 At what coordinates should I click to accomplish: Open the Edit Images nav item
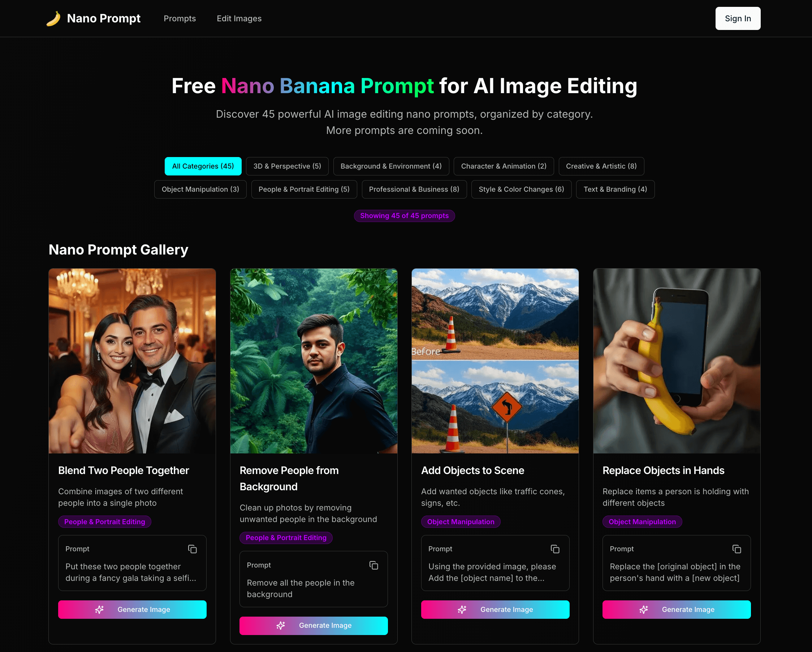pyautogui.click(x=239, y=18)
